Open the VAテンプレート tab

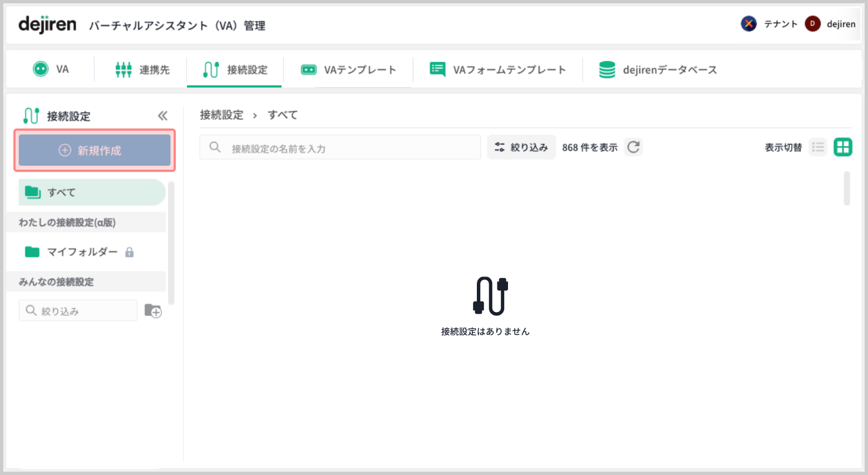(x=348, y=70)
